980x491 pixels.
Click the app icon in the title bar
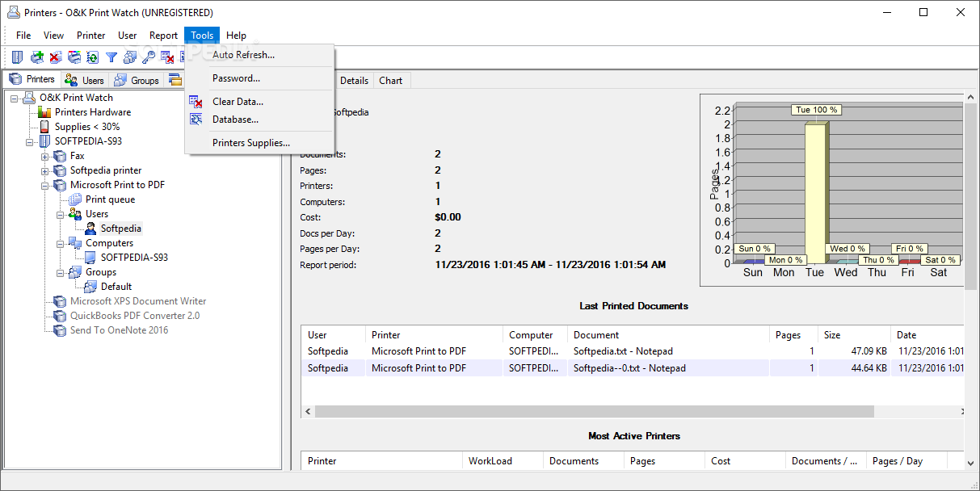[13, 13]
